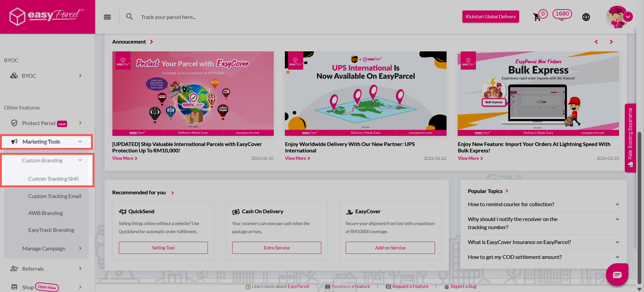Click the Feedback a Feature icon

pyautogui.click(x=328, y=287)
